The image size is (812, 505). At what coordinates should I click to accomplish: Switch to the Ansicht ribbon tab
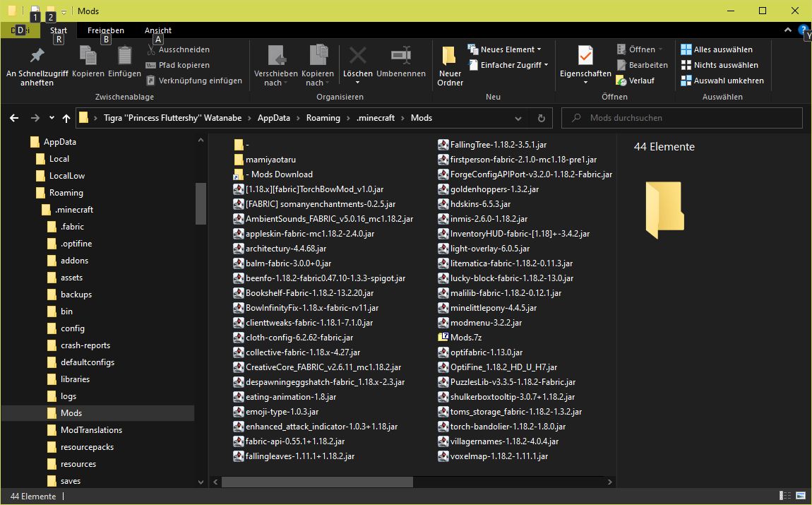[x=158, y=30]
